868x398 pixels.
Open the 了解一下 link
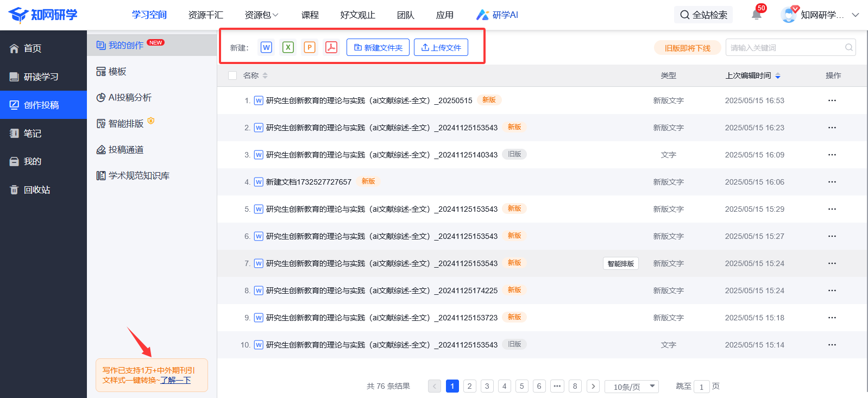(175, 380)
